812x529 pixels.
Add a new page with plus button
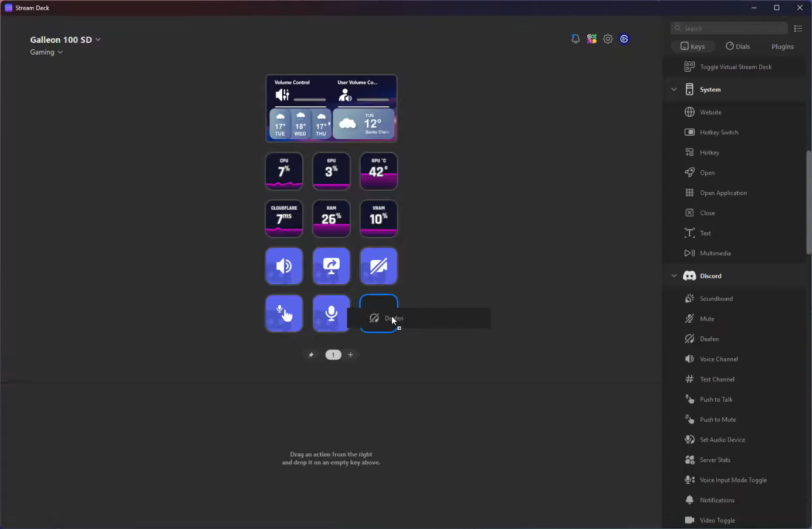pyautogui.click(x=351, y=355)
